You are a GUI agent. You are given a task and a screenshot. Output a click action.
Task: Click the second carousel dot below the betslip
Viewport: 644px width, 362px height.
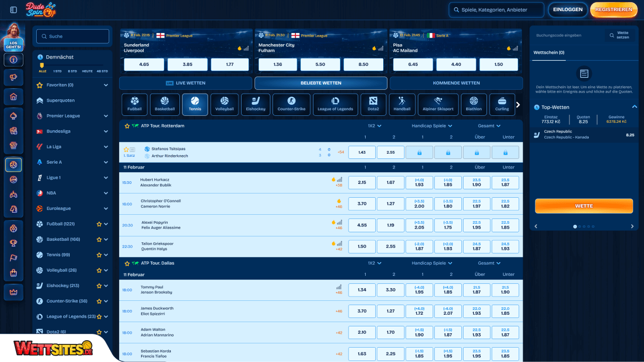point(580,226)
